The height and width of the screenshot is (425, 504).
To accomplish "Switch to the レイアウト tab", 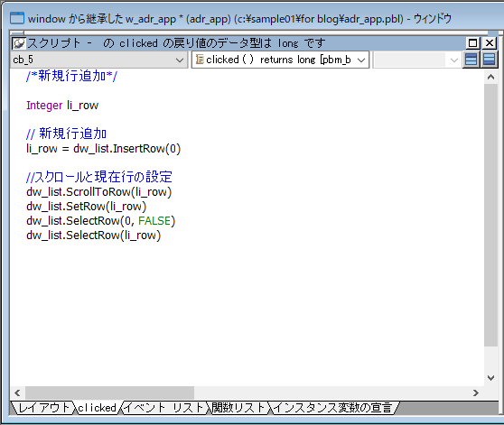I will tap(43, 408).
